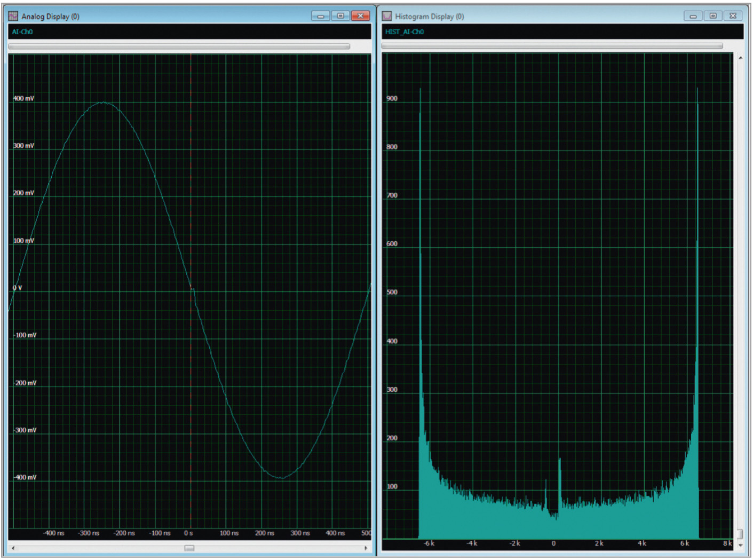Minimize the Analog Display window
The image size is (753, 560).
(320, 16)
